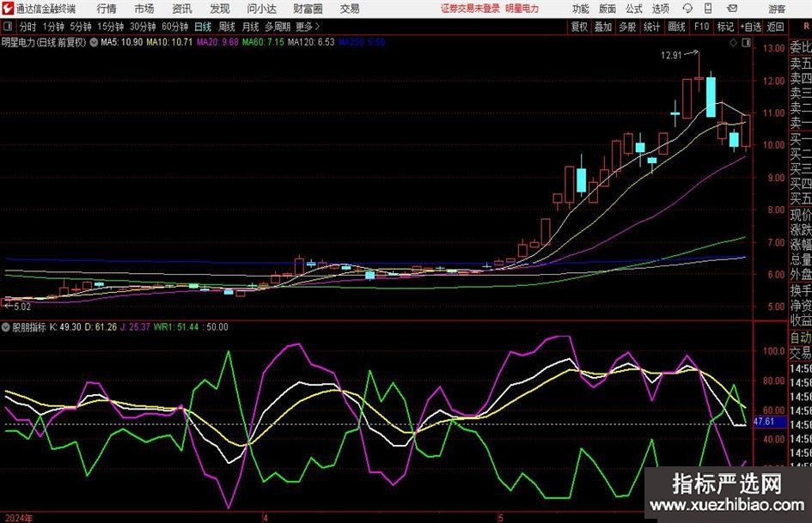Screen dimensions: 812x523
Task: Switch to 月线 monthly chart
Action: coord(251,27)
